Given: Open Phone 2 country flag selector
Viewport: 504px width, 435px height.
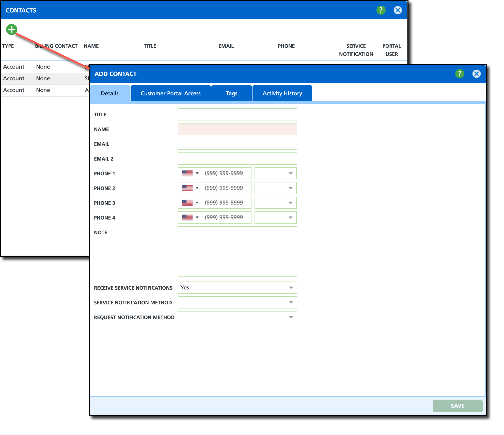Looking at the screenshot, I should pos(191,188).
